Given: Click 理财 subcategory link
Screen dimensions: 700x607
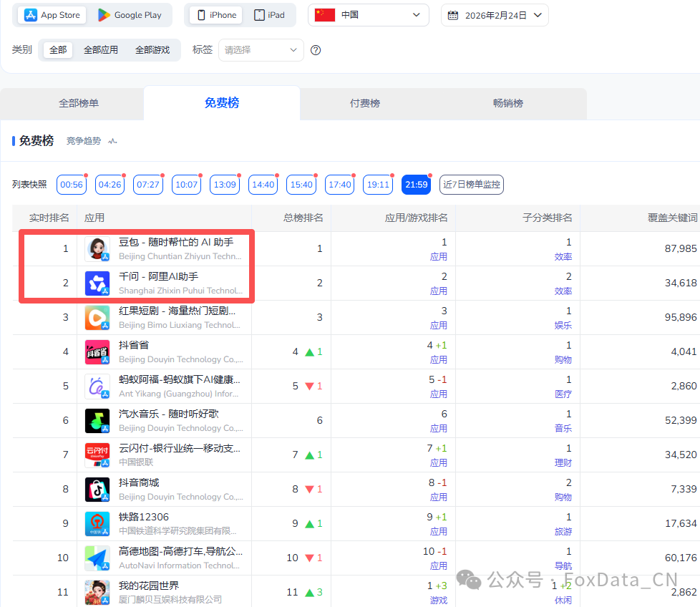Looking at the screenshot, I should tap(563, 463).
